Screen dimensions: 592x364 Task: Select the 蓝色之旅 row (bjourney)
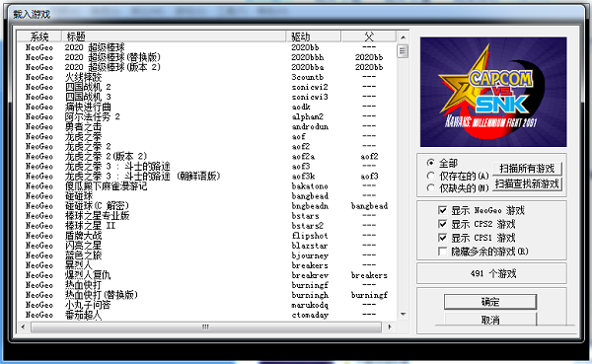click(206, 255)
